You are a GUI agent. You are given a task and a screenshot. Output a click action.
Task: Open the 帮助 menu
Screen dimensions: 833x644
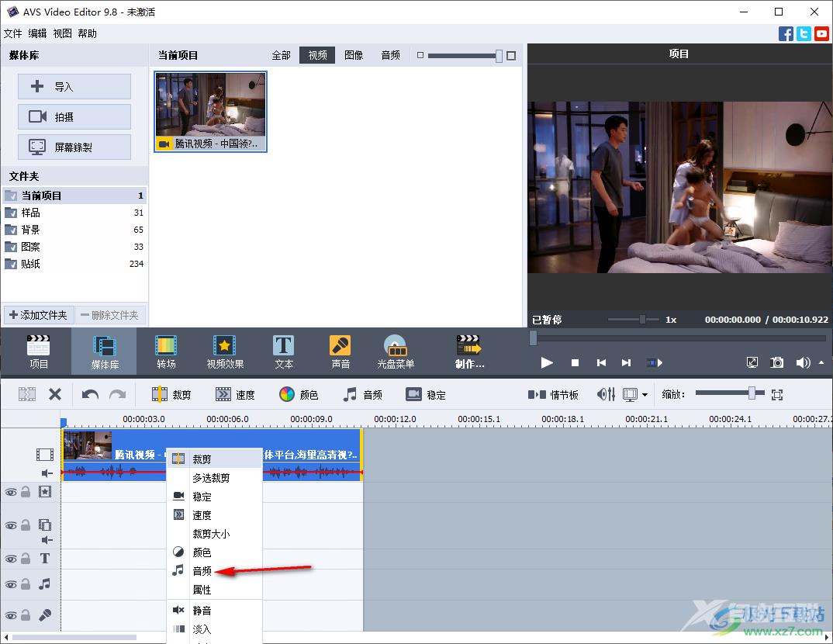pyautogui.click(x=87, y=33)
